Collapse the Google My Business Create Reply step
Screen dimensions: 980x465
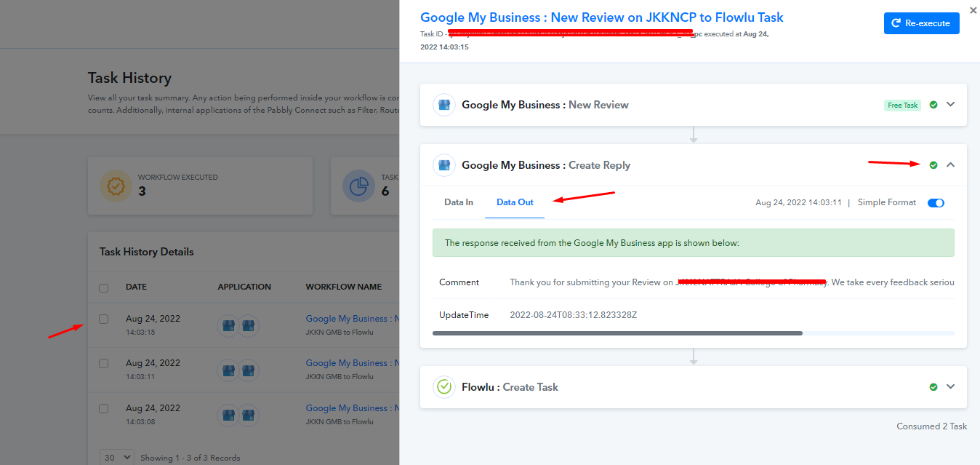pyautogui.click(x=950, y=165)
